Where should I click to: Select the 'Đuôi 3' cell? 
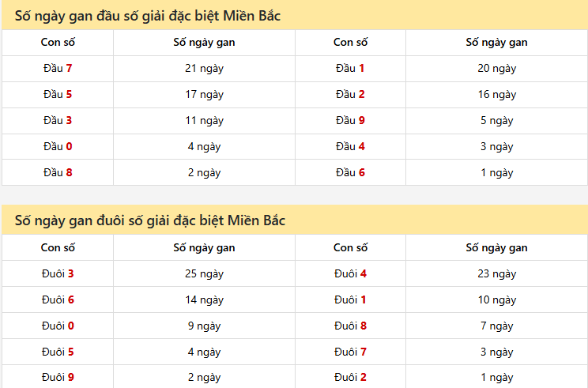(x=58, y=274)
